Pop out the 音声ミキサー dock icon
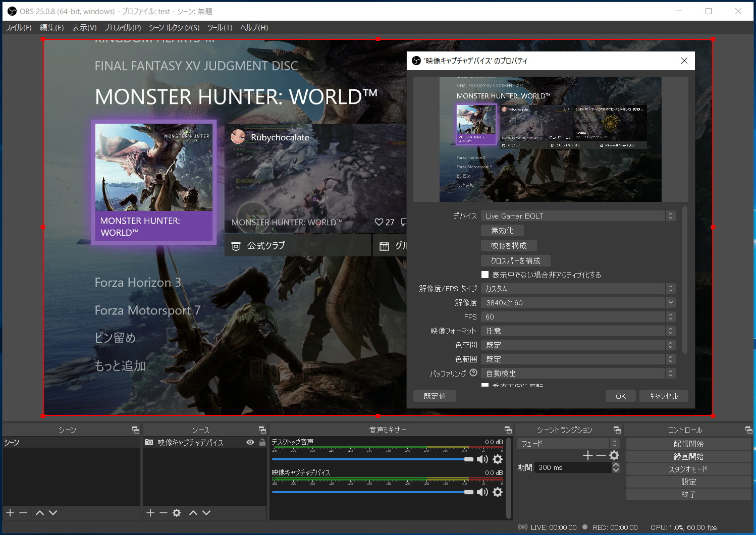The image size is (756, 535). (x=508, y=430)
